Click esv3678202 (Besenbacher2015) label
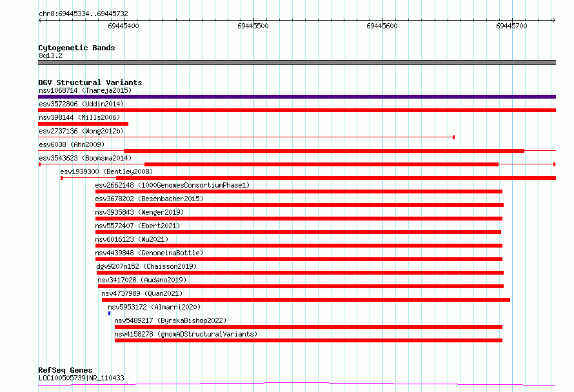 coord(149,199)
